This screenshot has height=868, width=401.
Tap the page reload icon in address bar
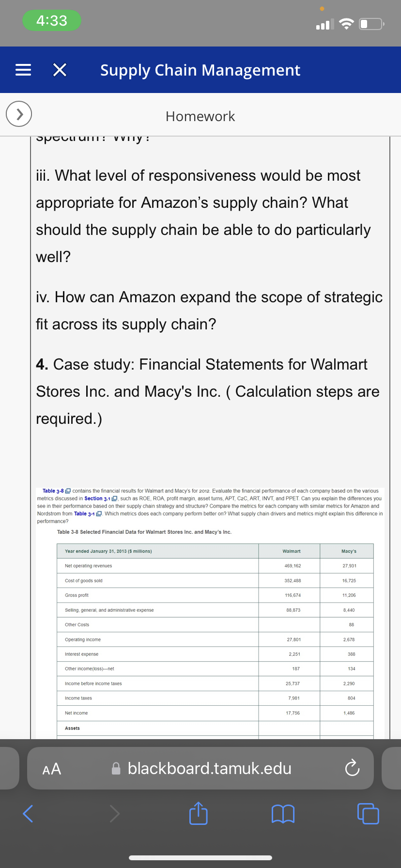coord(352,768)
